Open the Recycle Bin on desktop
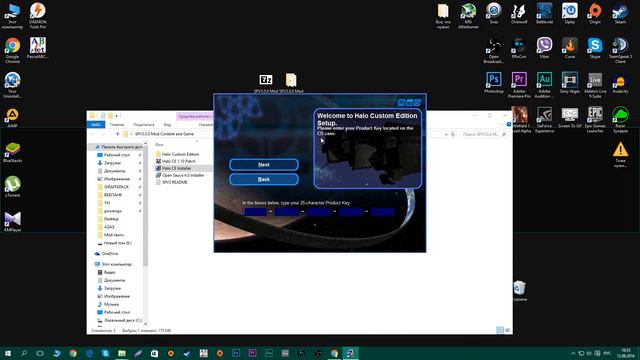This screenshot has width=640, height=360. (x=520, y=291)
